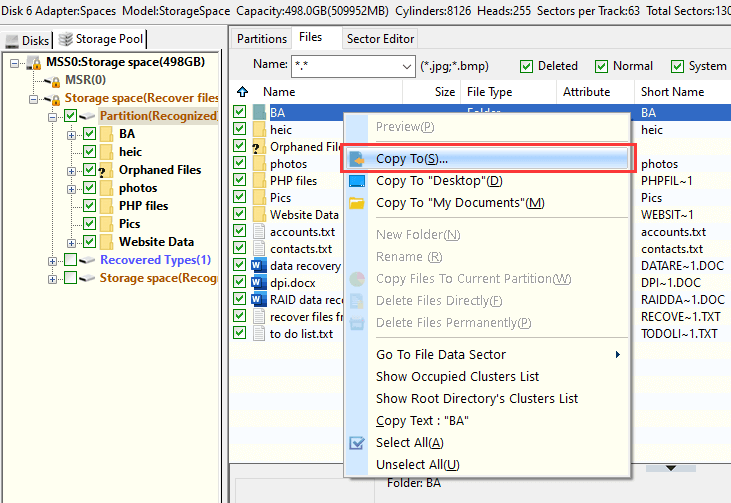This screenshot has width=731, height=503.
Task: Click the up-arrow parent directory icon
Action: tap(241, 92)
